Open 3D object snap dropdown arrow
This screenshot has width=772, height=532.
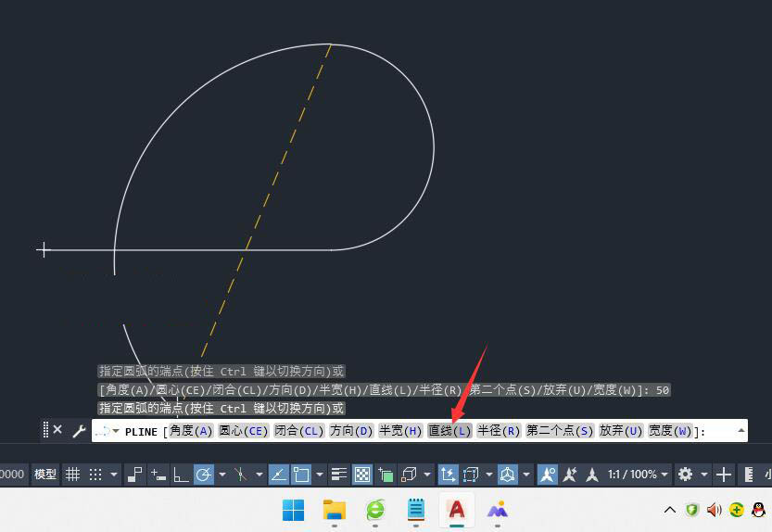427,475
